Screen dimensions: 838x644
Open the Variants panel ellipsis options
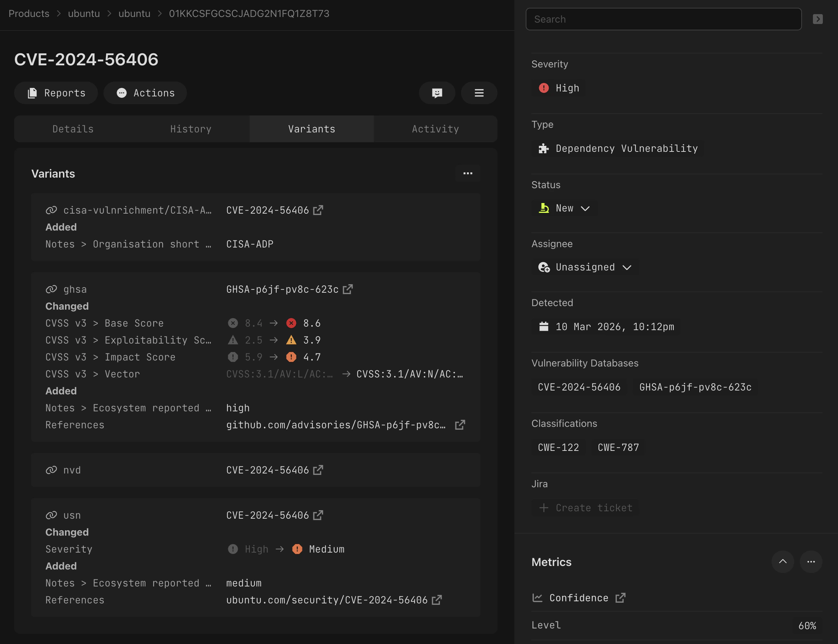tap(468, 173)
